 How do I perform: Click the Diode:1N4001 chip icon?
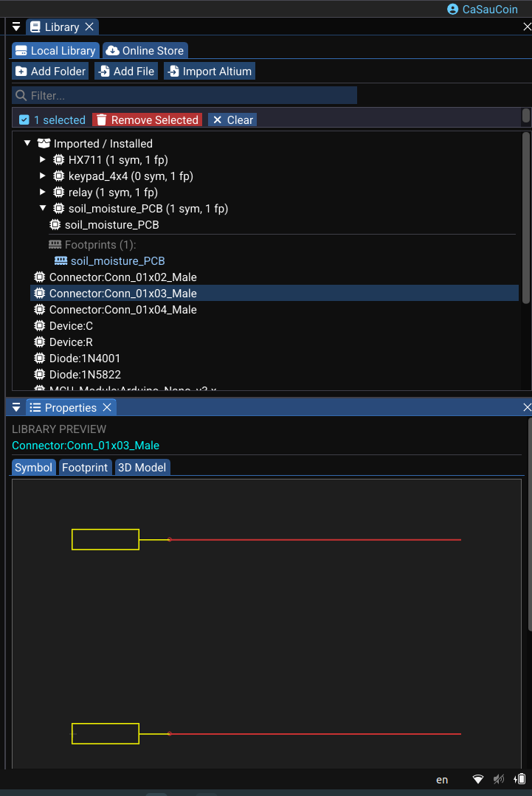tap(40, 359)
